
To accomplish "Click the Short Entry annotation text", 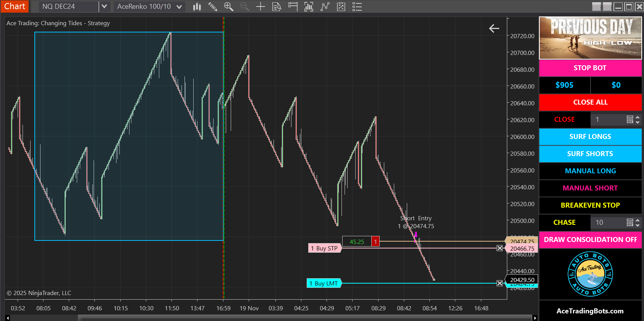I will (416, 218).
